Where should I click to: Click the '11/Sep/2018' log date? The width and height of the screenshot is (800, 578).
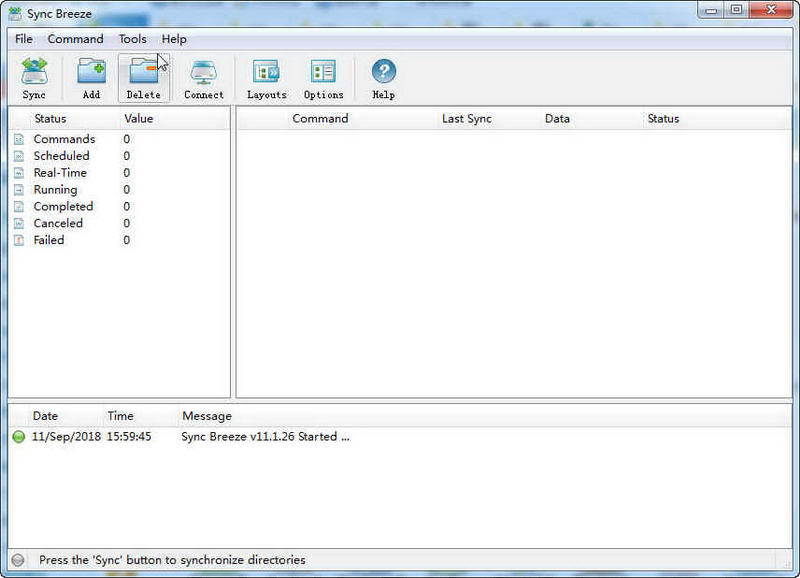[66, 437]
